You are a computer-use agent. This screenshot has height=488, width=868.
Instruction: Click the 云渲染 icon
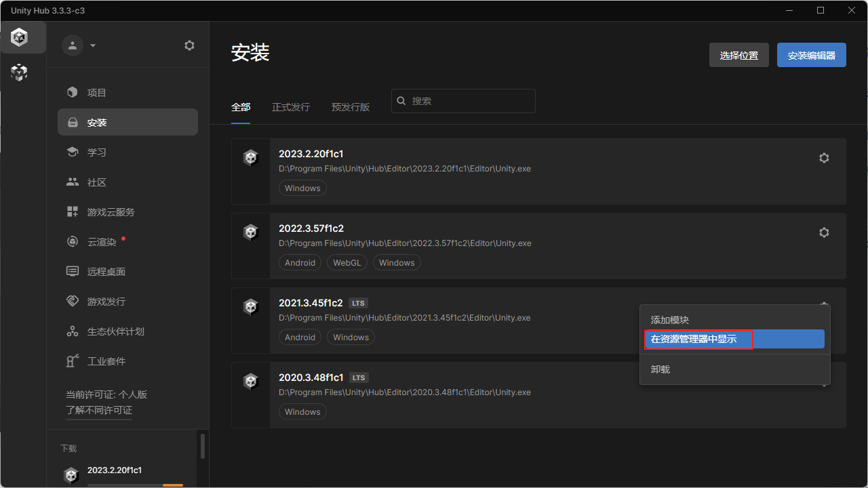point(73,242)
